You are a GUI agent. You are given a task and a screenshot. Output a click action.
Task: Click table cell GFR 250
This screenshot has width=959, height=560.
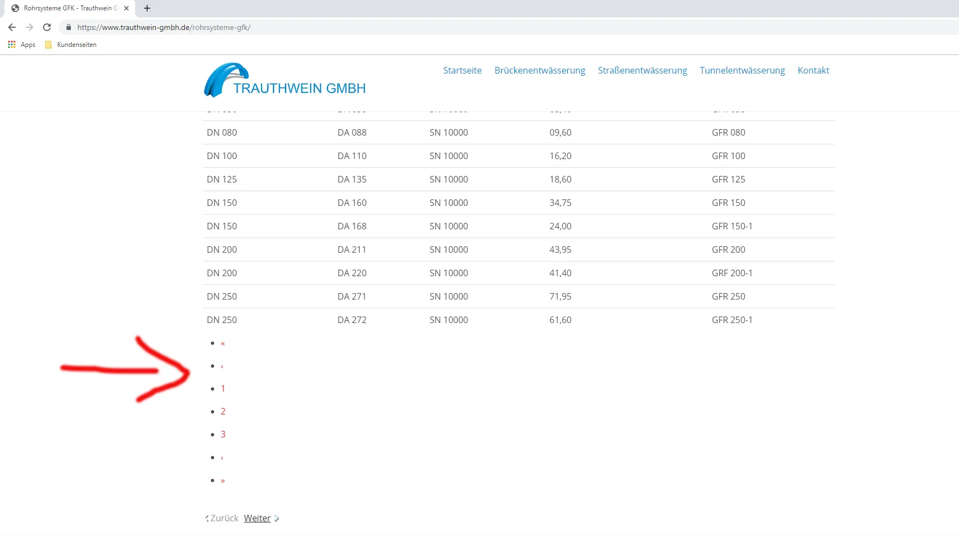(729, 296)
